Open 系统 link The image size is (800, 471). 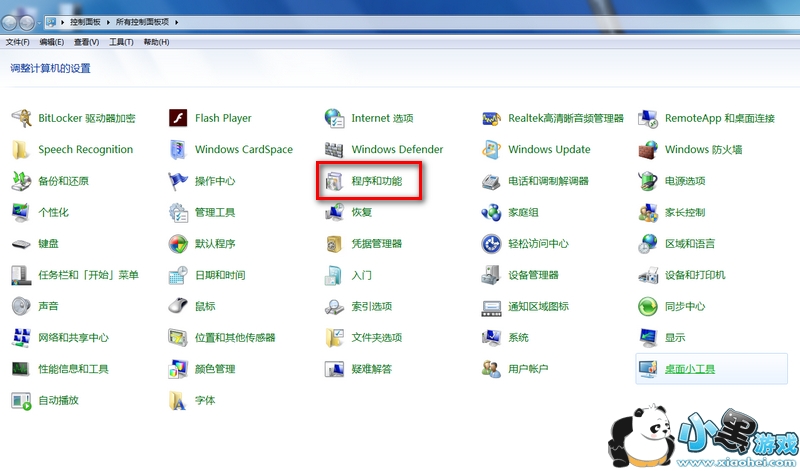(x=518, y=338)
